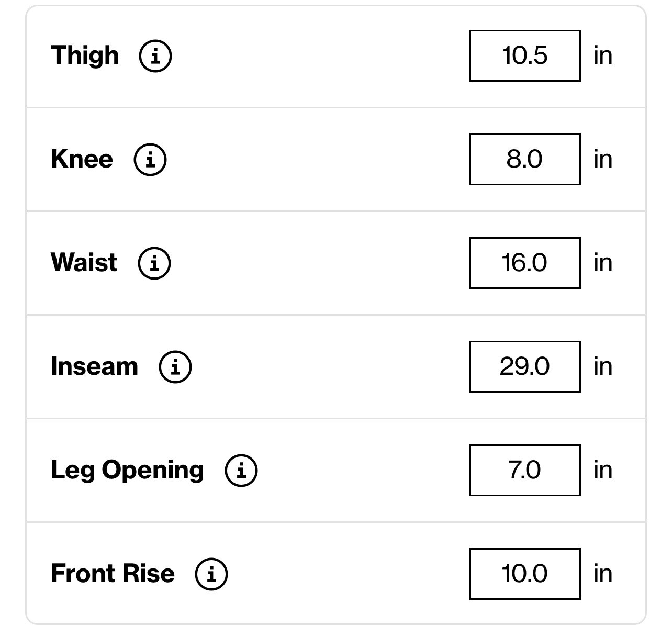Open the Knee measurement info tooltip
Viewport: 672px width, 625px height.
tap(150, 159)
